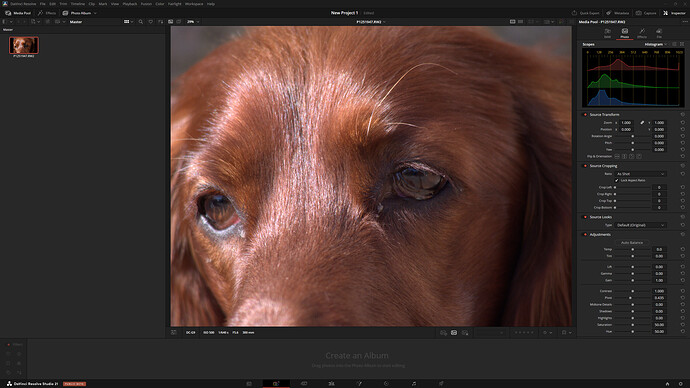Open the Workspace menu

pos(194,4)
